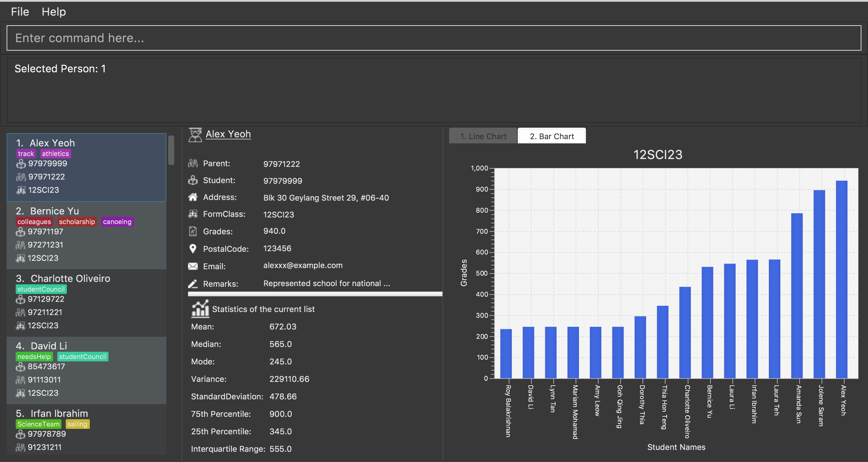Click parent icon next to 97271231
This screenshot has height=462, width=868.
20,245
